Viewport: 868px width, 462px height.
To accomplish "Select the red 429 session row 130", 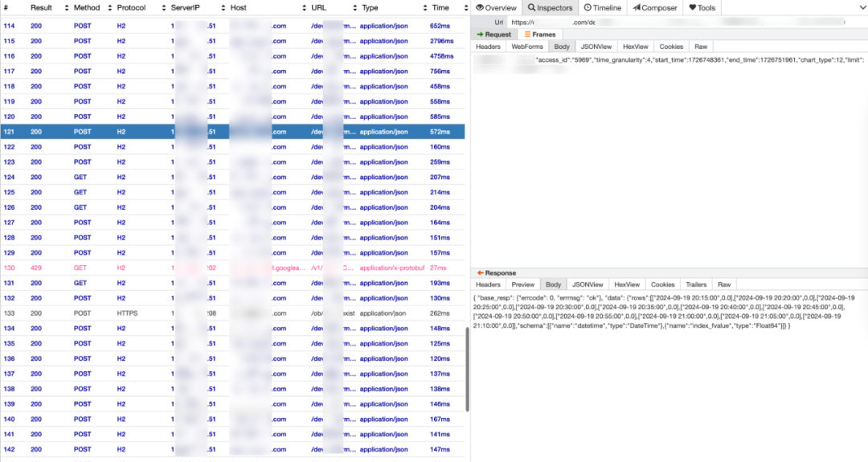I will coord(232,268).
